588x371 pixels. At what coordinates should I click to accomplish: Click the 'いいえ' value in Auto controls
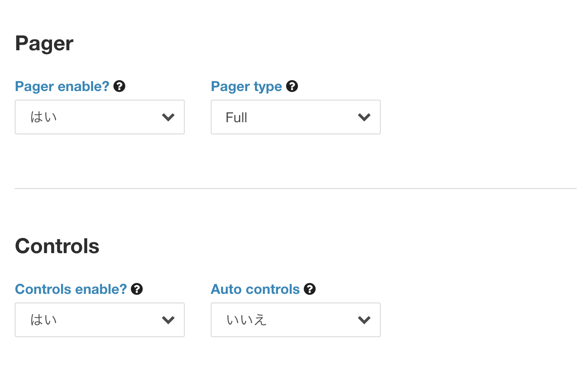246,320
